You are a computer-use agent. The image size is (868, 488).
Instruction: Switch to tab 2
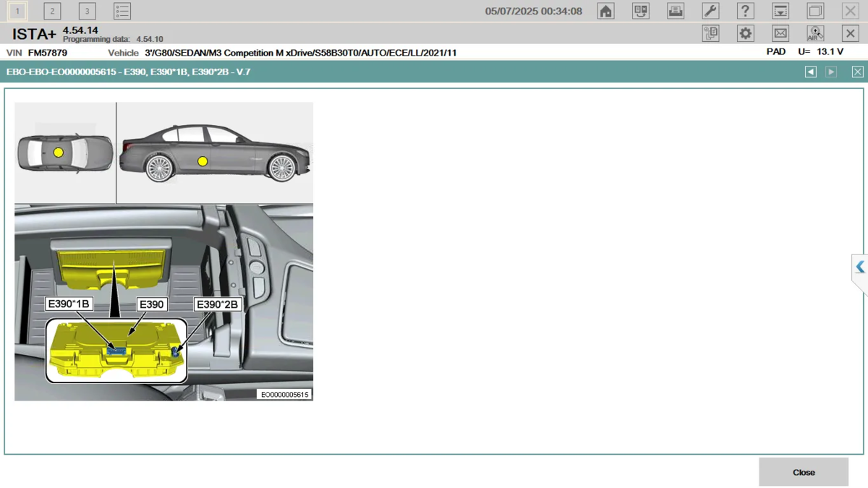(52, 11)
